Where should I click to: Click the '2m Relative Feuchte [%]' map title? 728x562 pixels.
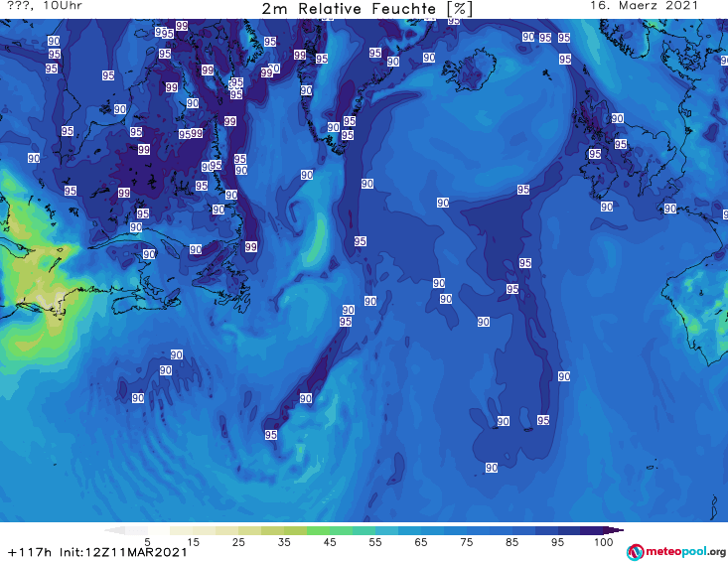click(x=366, y=9)
